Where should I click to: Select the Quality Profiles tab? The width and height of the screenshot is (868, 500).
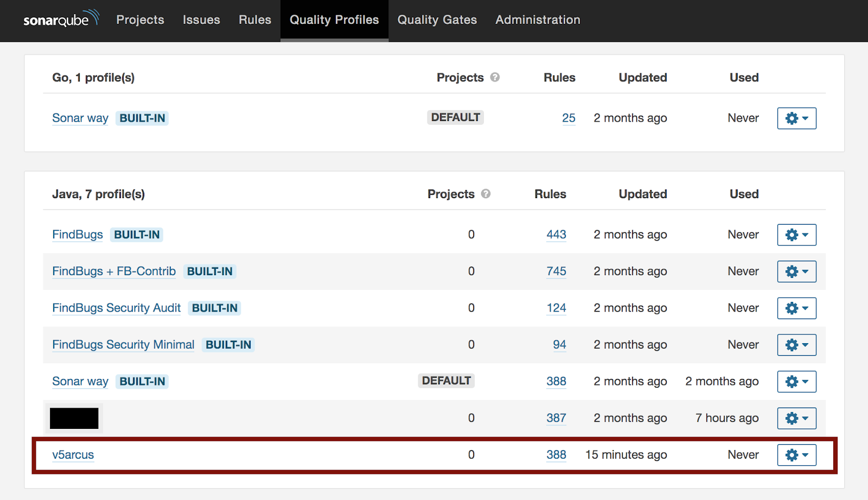[334, 20]
